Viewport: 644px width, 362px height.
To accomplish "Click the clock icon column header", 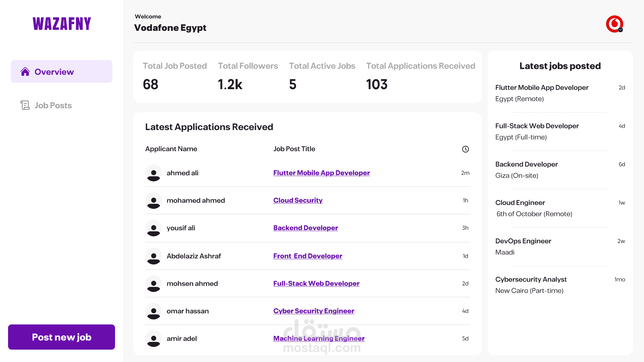I will pos(465,149).
